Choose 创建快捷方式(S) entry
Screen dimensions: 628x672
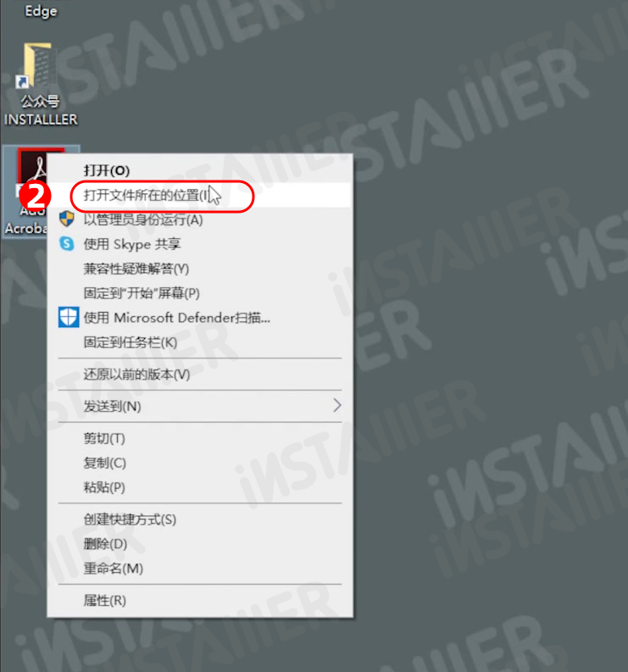click(x=200, y=519)
